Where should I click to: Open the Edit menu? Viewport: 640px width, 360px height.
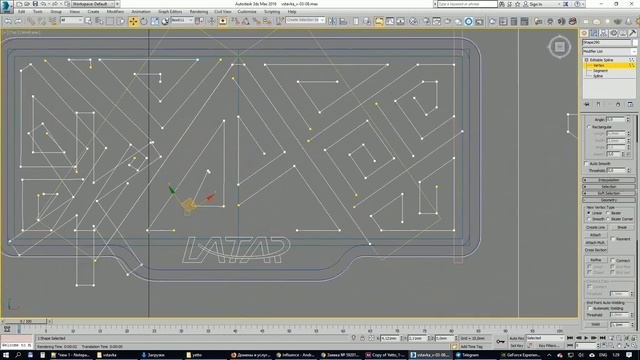click(x=22, y=12)
